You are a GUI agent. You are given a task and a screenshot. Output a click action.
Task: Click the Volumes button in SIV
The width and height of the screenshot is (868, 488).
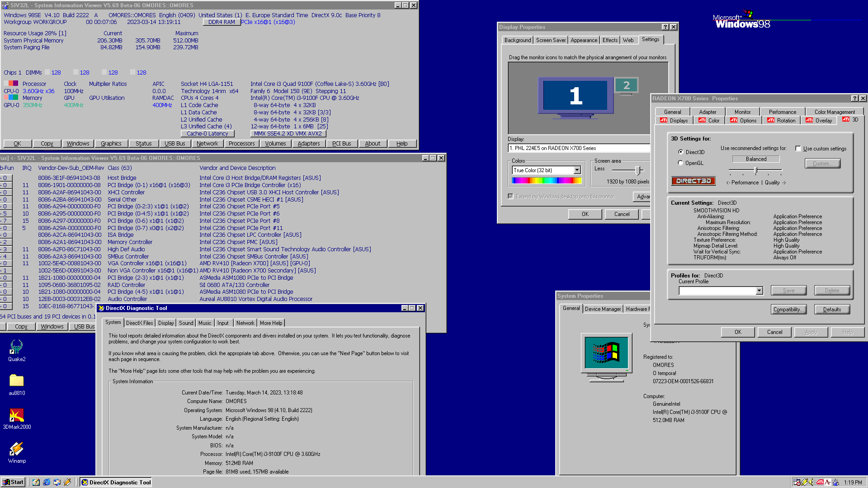click(x=275, y=144)
